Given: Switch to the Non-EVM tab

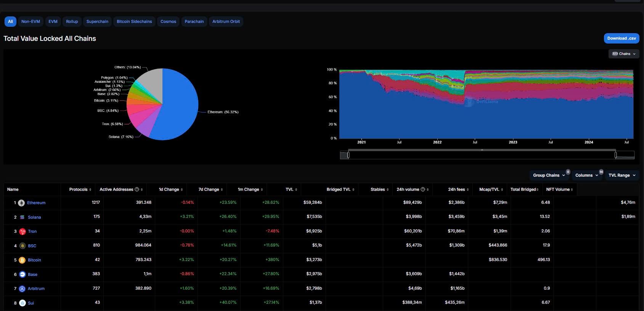Looking at the screenshot, I should tap(31, 21).
